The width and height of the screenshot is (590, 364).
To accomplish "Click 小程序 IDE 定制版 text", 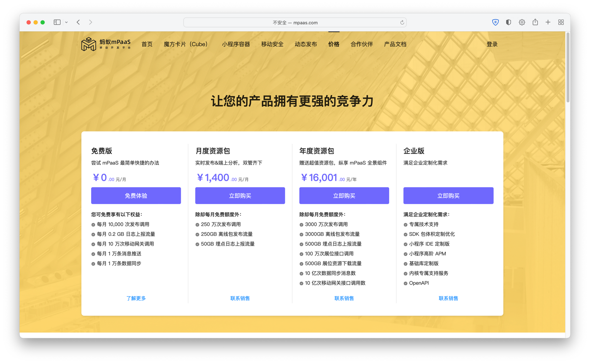I will [x=429, y=244].
